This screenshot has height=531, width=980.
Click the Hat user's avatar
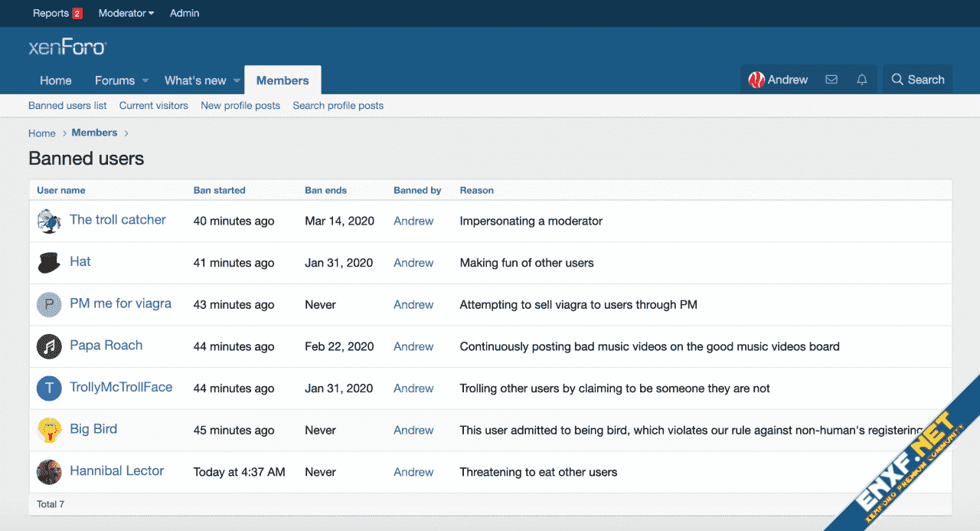click(x=49, y=263)
